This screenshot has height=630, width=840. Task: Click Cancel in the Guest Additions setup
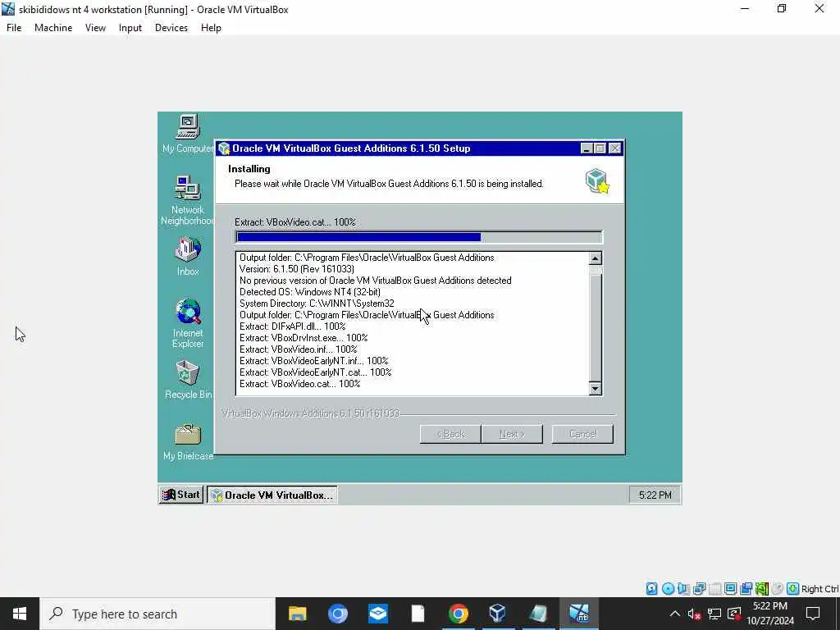pyautogui.click(x=583, y=434)
